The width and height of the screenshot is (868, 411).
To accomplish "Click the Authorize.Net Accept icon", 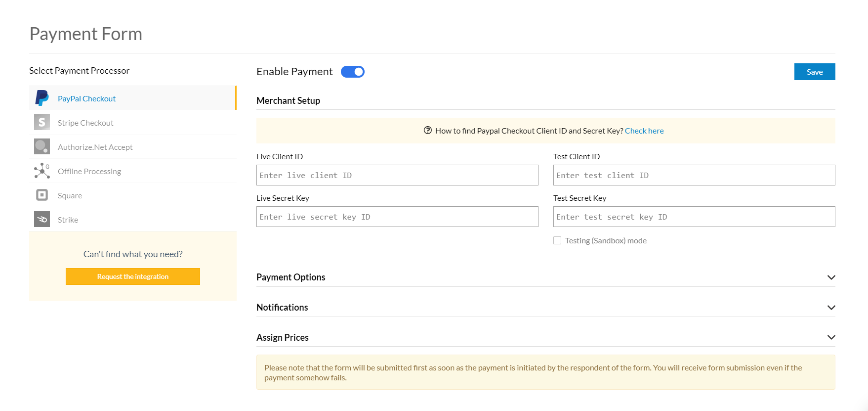I will coord(42,146).
